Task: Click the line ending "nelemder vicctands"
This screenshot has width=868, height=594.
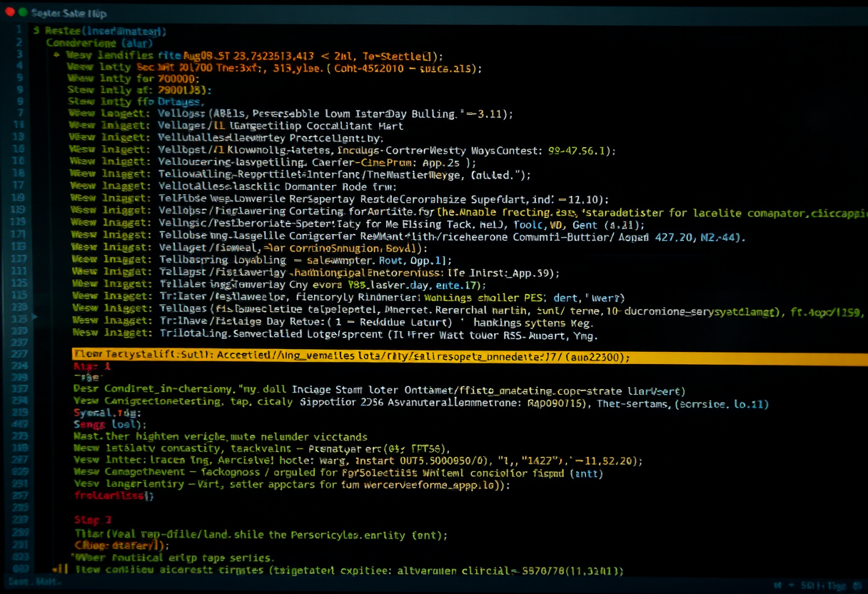Action: click(221, 437)
